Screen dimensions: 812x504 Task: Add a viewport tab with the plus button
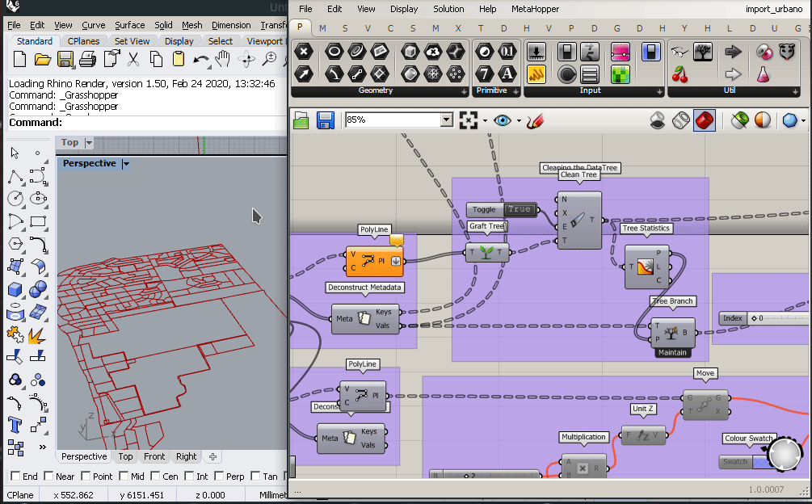[x=212, y=456]
